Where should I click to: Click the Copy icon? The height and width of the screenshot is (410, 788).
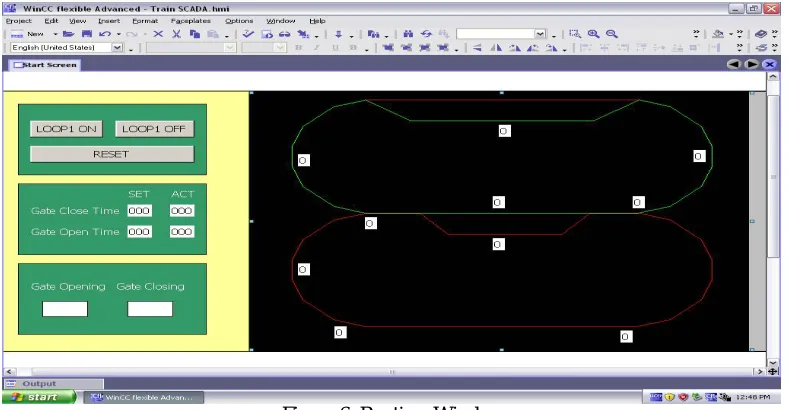pyautogui.click(x=194, y=34)
